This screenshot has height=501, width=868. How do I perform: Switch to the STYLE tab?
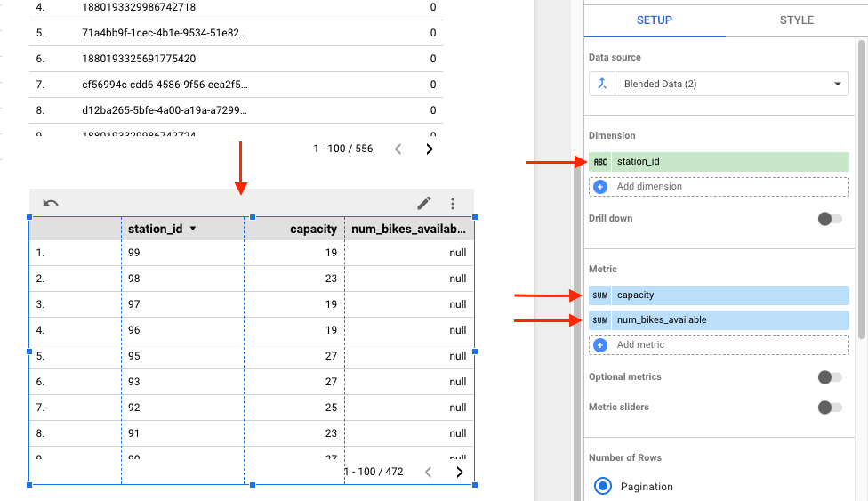click(797, 20)
